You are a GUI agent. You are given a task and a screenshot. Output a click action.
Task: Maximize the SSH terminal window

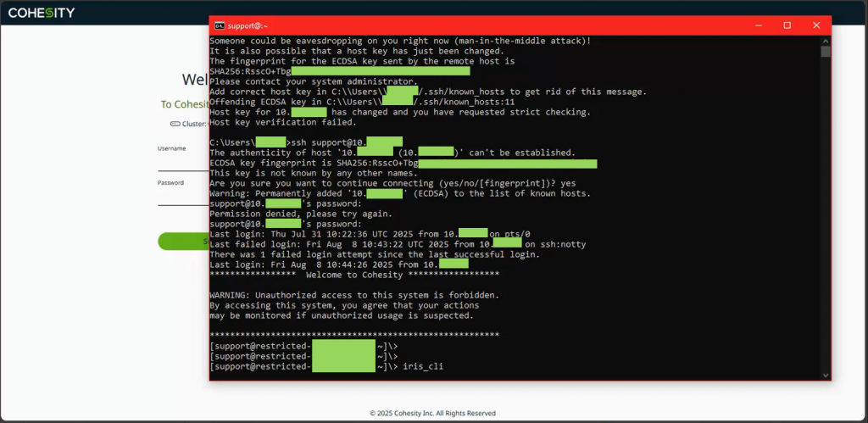pos(787,25)
